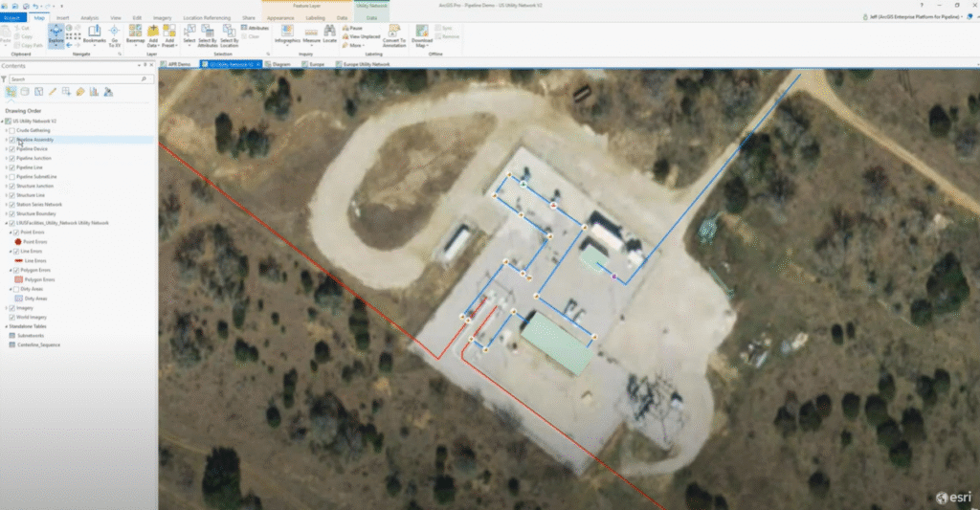Click the Contents pane Search field
The width and height of the screenshot is (980, 510).
[79, 79]
